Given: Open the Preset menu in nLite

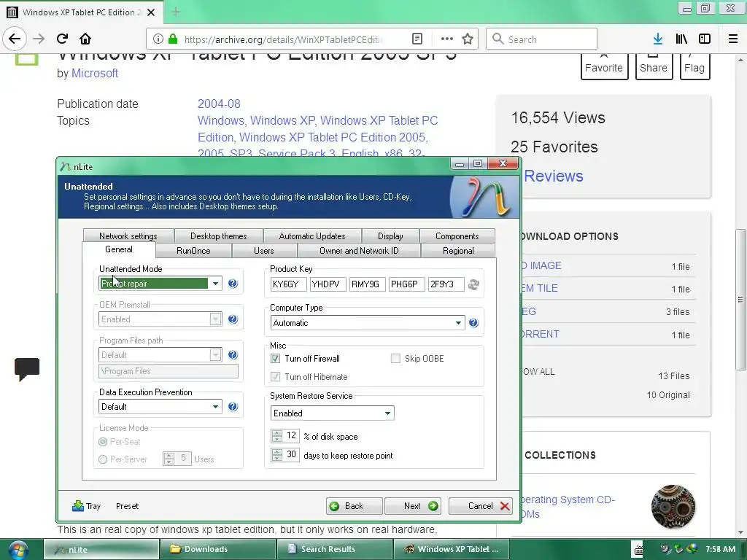Looking at the screenshot, I should (127, 506).
